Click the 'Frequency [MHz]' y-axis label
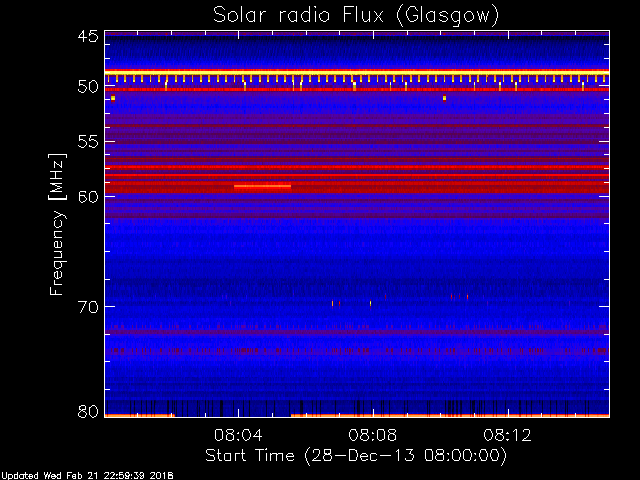 58,224
